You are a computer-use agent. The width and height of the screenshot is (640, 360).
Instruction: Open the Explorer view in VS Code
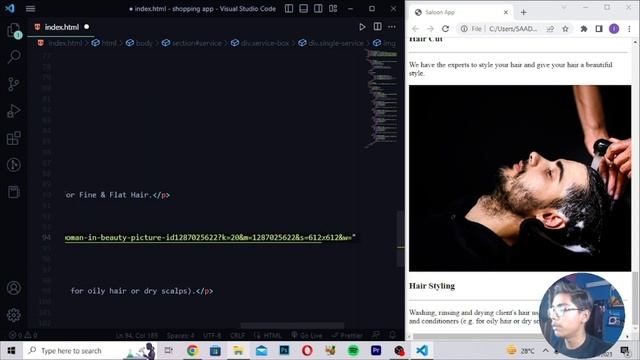point(13,30)
